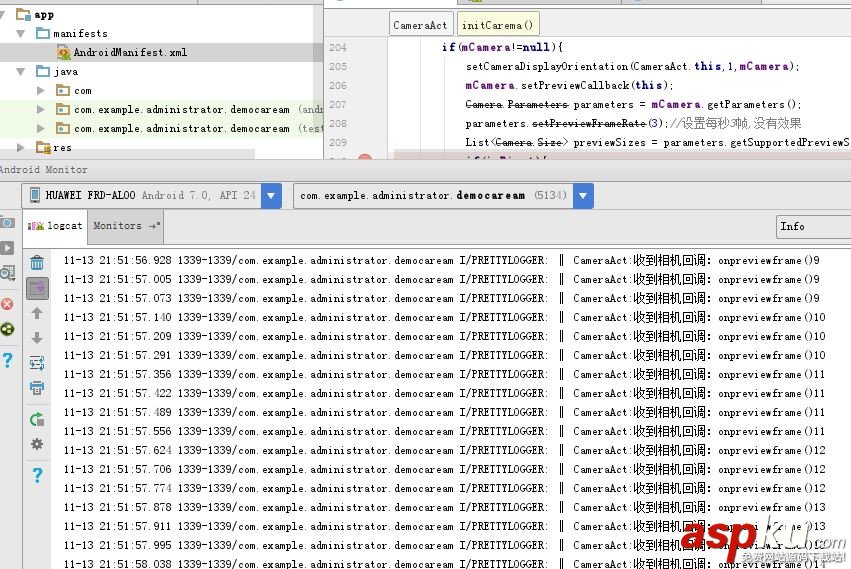Jump down the stack trace arrow
Viewport: 851px width, 569px height.
37,338
